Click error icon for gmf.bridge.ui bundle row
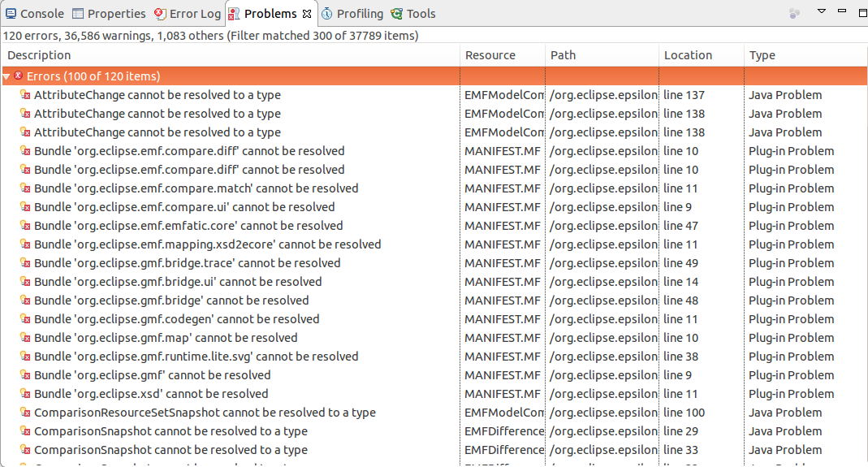This screenshot has height=467, width=868. tap(25, 282)
